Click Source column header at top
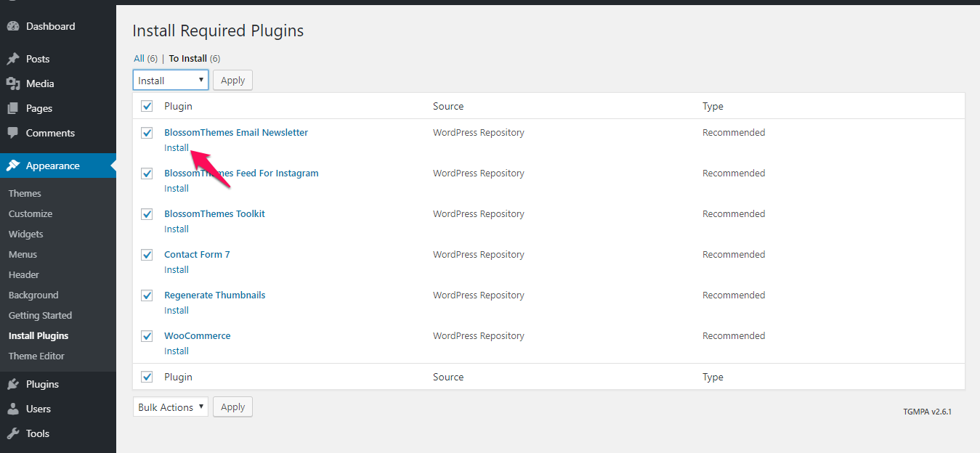This screenshot has height=453, width=980. [448, 106]
